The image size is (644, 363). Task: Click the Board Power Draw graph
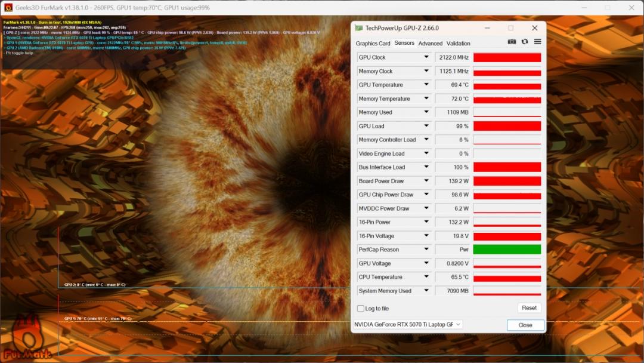pos(507,181)
